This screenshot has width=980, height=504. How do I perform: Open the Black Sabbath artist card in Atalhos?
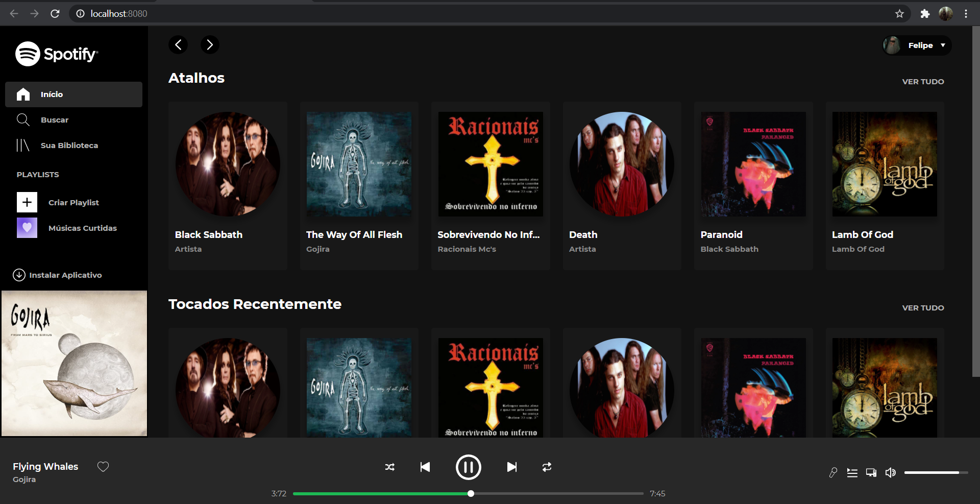pos(228,186)
